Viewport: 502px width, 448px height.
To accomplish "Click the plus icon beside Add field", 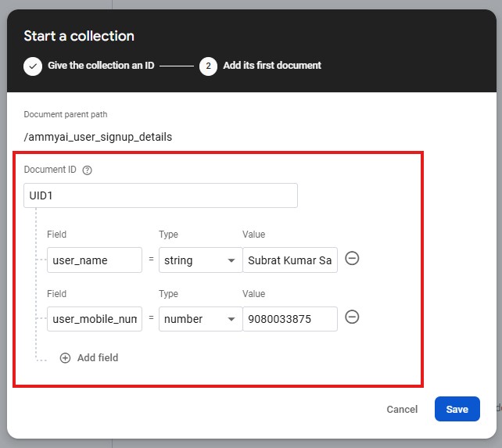I will pyautogui.click(x=65, y=358).
